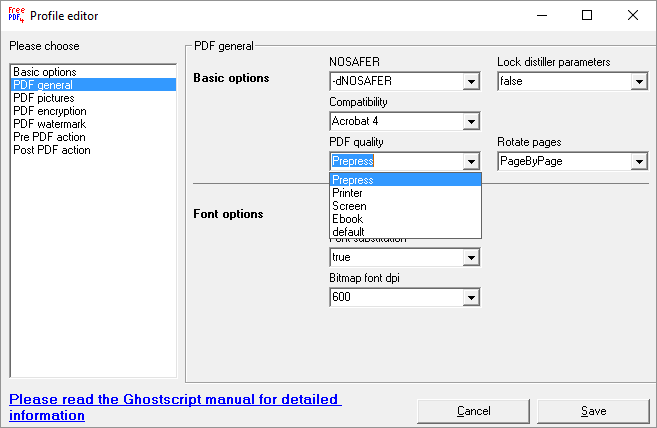
Task: Select Basic options in the list
Action: point(45,72)
